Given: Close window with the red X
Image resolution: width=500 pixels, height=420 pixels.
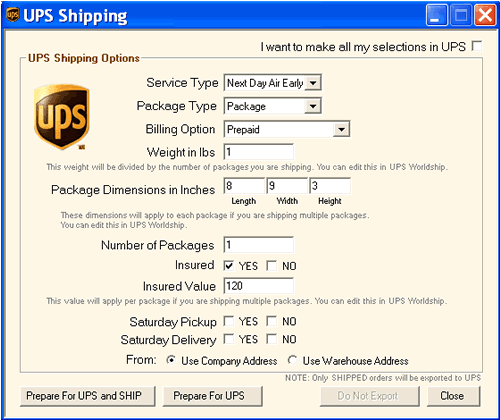Looking at the screenshot, I should point(485,15).
